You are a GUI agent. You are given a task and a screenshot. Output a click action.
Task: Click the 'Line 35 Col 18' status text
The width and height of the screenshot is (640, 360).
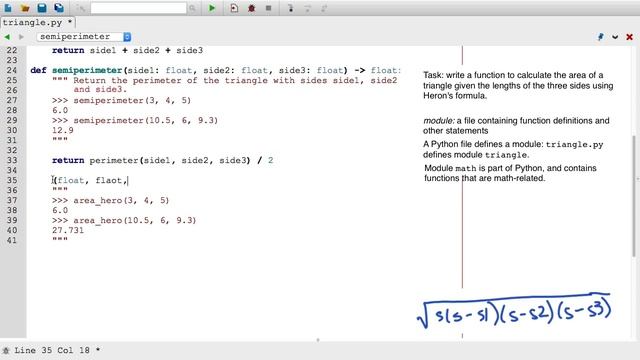pos(52,350)
